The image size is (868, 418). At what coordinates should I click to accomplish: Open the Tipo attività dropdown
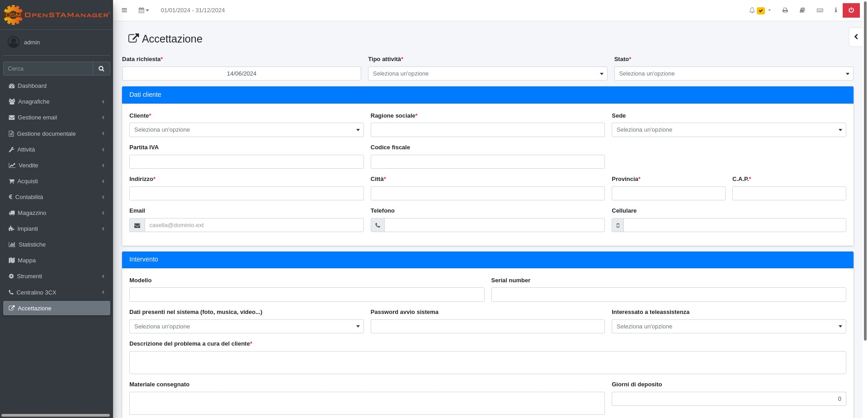click(487, 74)
